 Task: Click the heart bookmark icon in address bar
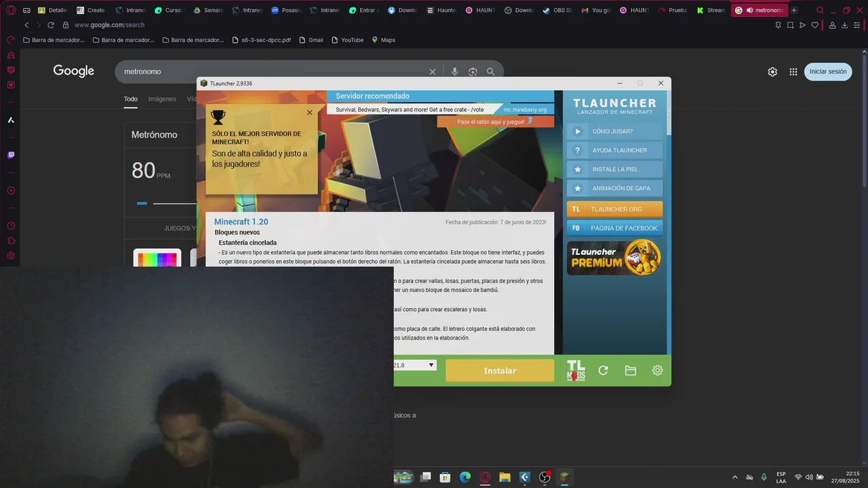815,25
